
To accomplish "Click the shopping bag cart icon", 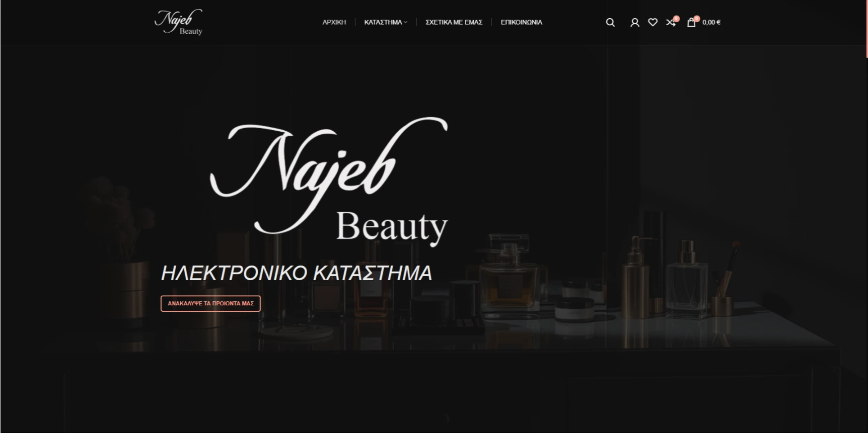I will pyautogui.click(x=691, y=23).
